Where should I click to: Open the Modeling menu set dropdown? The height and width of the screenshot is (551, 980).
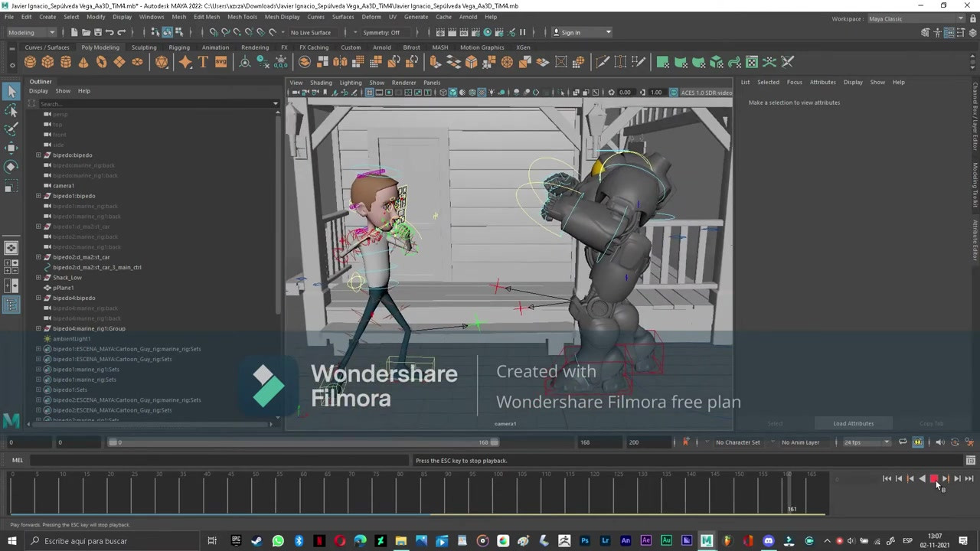click(31, 32)
